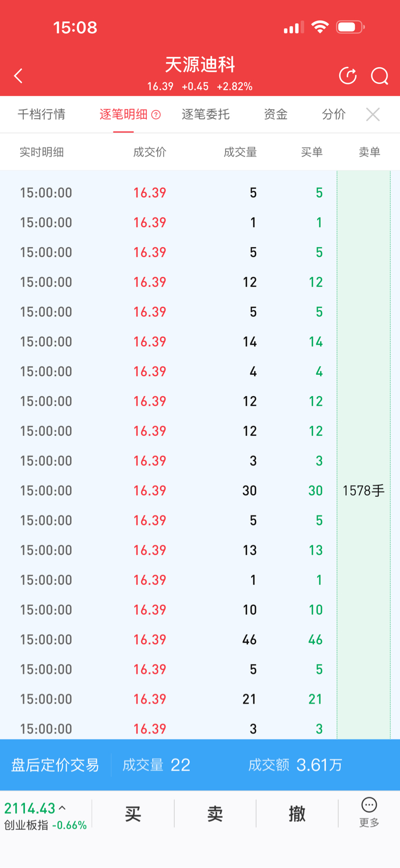400x868 pixels.
Task: Tap the 撤 cancel order button
Action: [297, 813]
